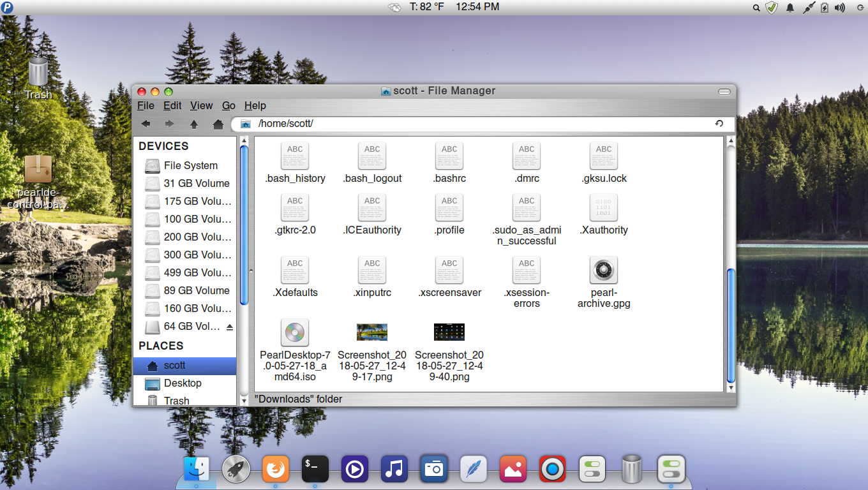Open the pearl-archive.gpg file
Image resolution: width=868 pixels, height=490 pixels.
pos(604,272)
